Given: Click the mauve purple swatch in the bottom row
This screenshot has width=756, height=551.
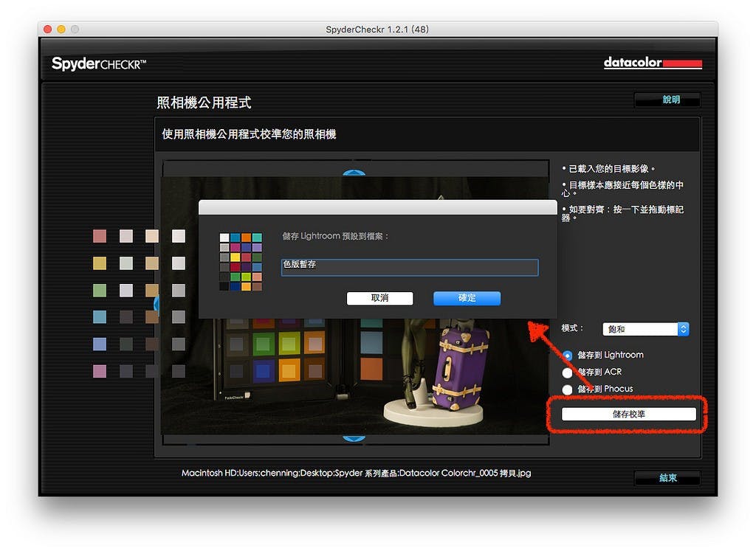Looking at the screenshot, I should click(100, 371).
